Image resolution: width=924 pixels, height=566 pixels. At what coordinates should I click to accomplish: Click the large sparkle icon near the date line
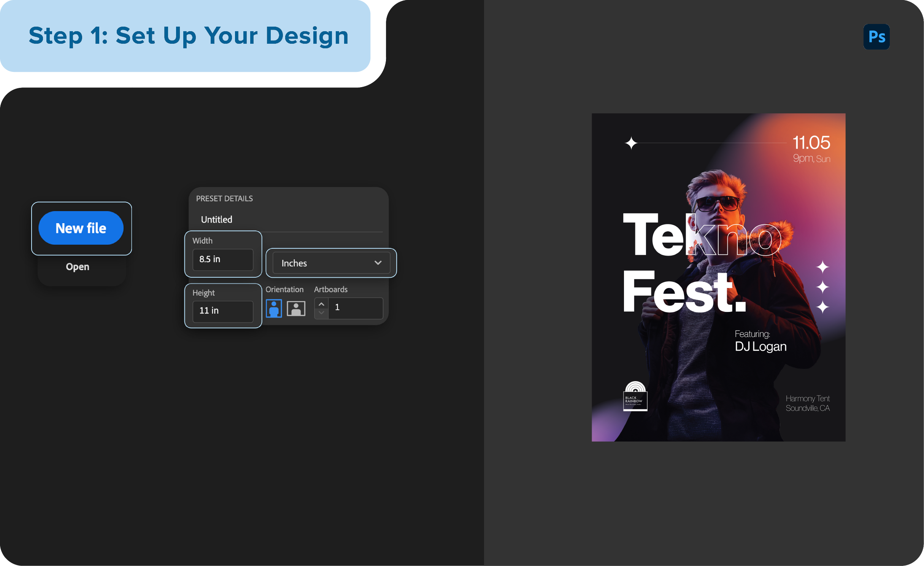(631, 143)
